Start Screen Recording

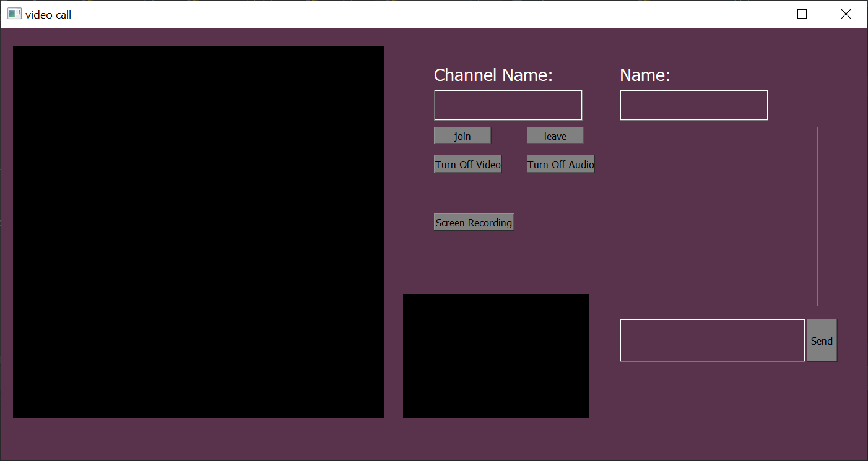point(474,222)
